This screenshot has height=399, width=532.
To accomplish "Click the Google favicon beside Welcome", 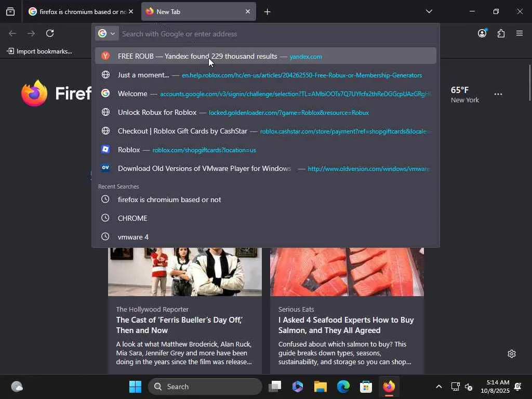I will coord(105,94).
